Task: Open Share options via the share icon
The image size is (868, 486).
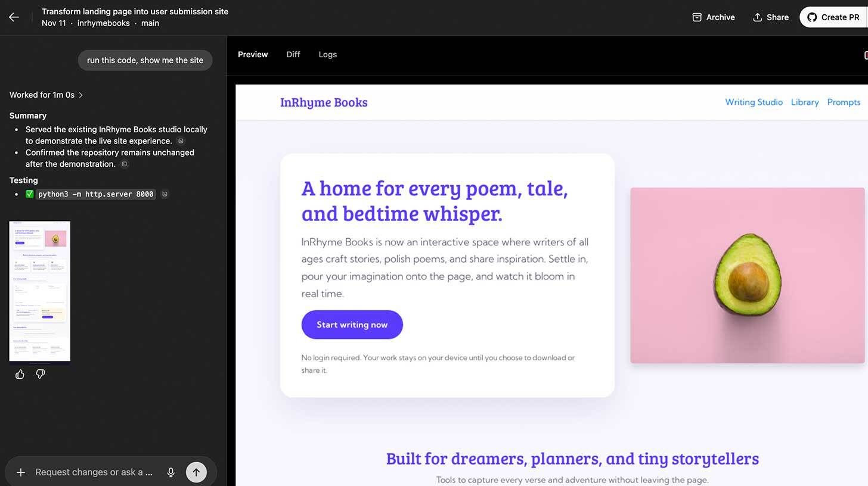Action: point(758,17)
